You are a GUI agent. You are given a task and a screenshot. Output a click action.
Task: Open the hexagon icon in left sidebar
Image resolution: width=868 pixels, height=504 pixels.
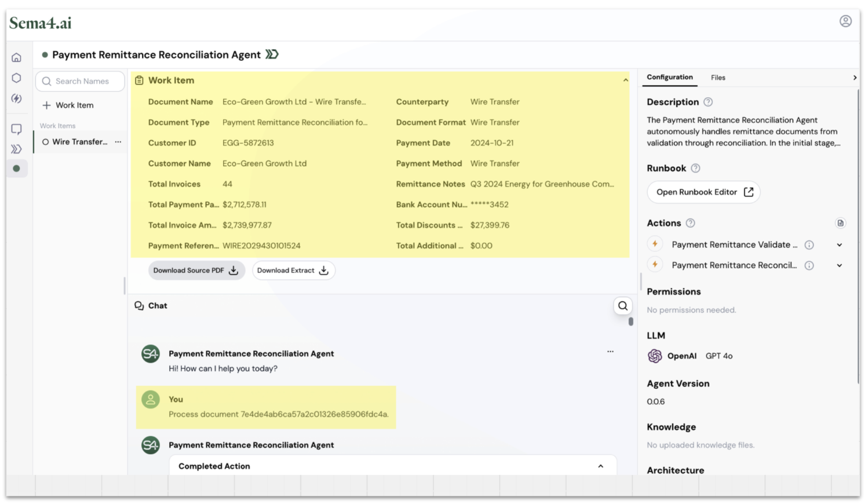(x=17, y=78)
